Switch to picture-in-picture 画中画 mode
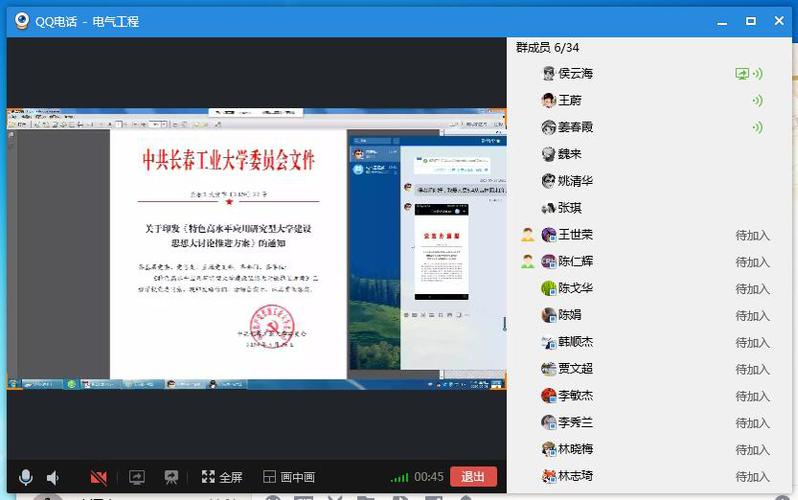This screenshot has height=500, width=798. pyautogui.click(x=289, y=478)
